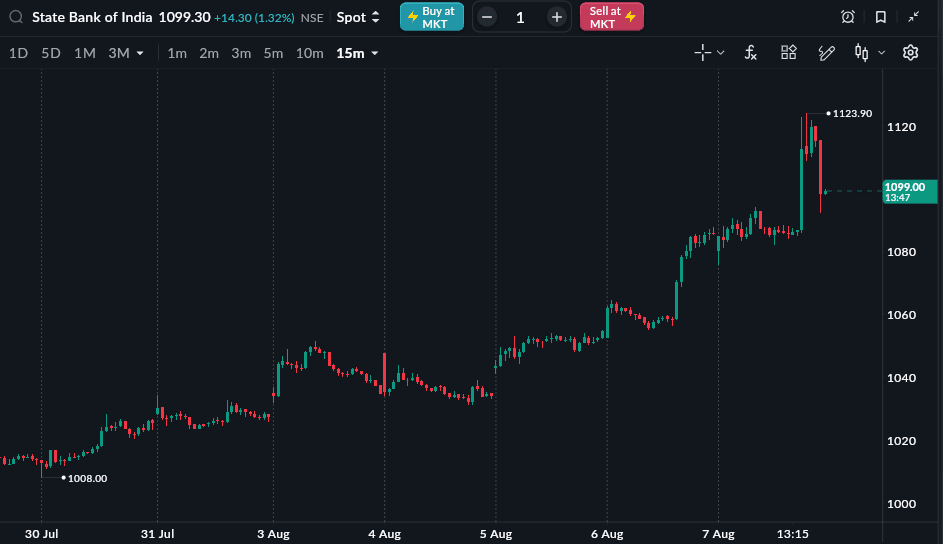
Task: Expand the 15m interval dropdown arrow
Action: (x=375, y=53)
